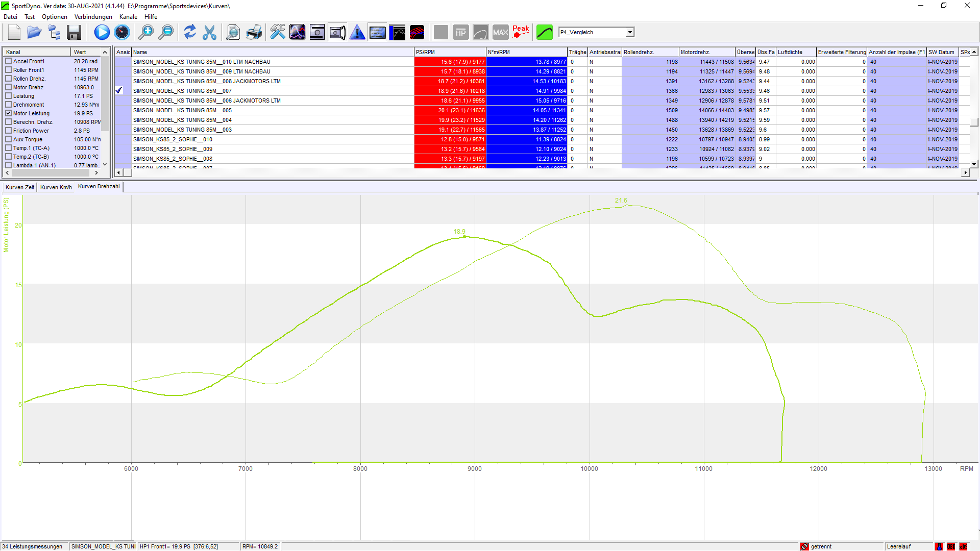Click the zoom in magnifier icon
Screen dimensions: 980x551
(146, 32)
